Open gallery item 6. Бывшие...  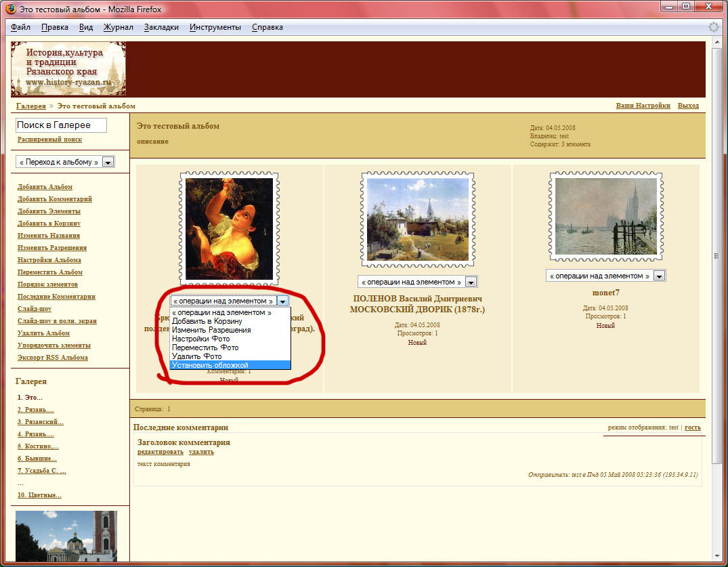coord(37,459)
